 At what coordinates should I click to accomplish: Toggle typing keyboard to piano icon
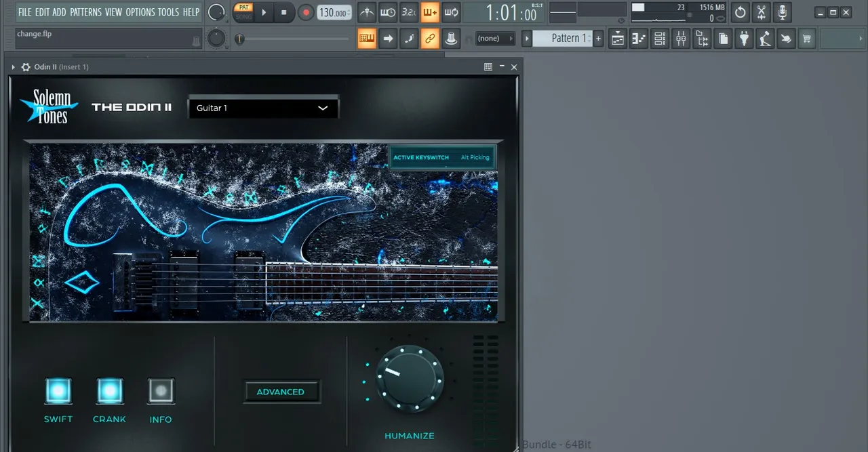click(367, 39)
